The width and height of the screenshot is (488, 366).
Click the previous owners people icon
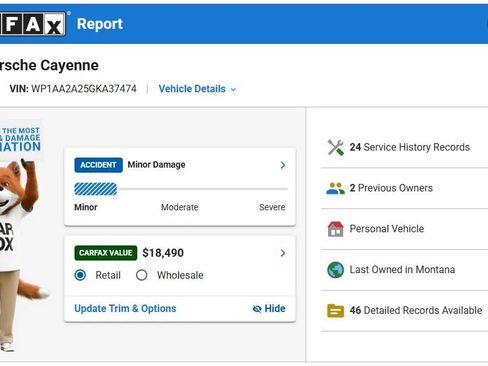335,188
